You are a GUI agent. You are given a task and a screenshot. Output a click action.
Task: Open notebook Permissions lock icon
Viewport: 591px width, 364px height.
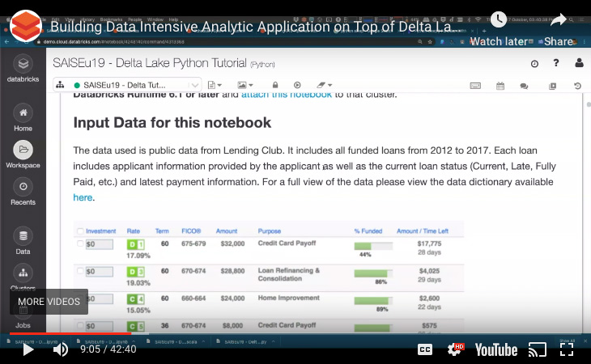coord(275,85)
